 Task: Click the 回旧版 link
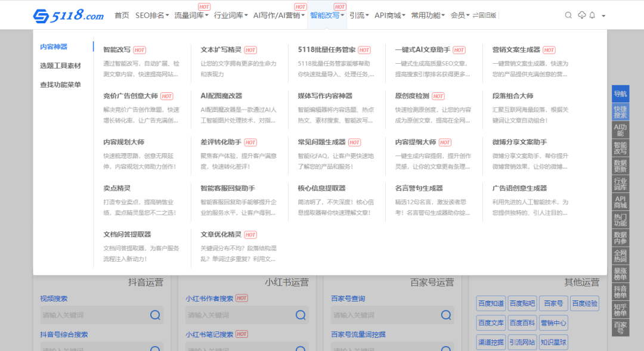pyautogui.click(x=484, y=15)
